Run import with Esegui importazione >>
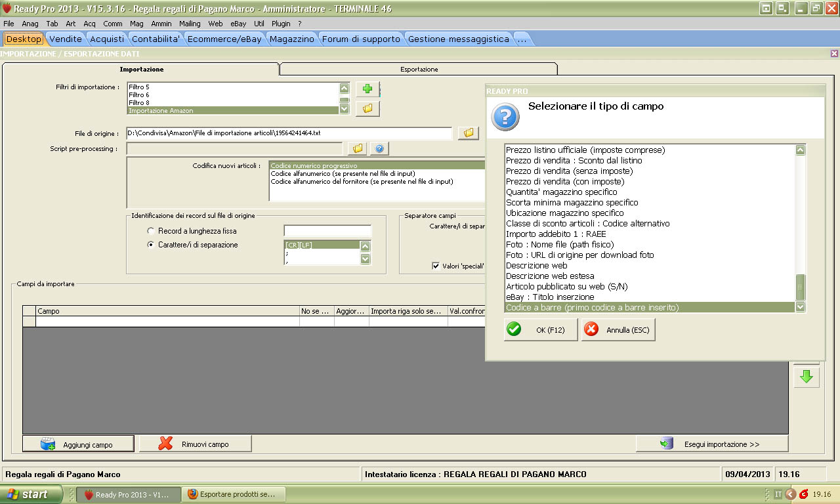The height and width of the screenshot is (504, 840). point(712,444)
